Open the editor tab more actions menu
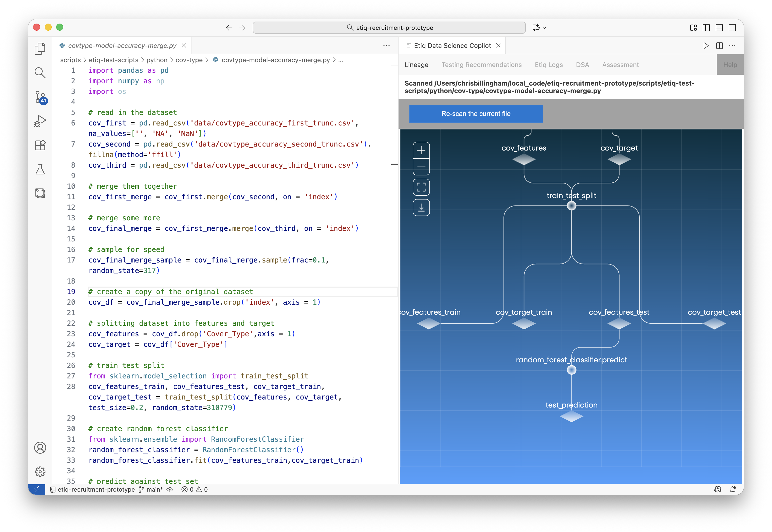The image size is (772, 532). coord(386,46)
